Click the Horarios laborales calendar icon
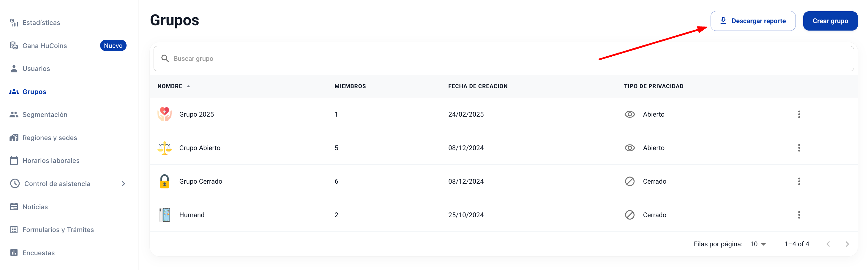This screenshot has height=270, width=868. pyautogui.click(x=14, y=161)
